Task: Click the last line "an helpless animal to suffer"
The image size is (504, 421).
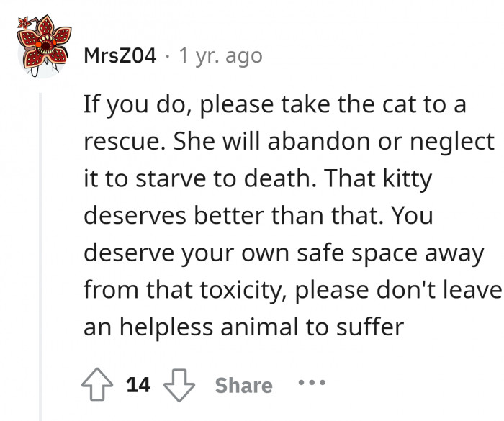Action: (x=244, y=327)
